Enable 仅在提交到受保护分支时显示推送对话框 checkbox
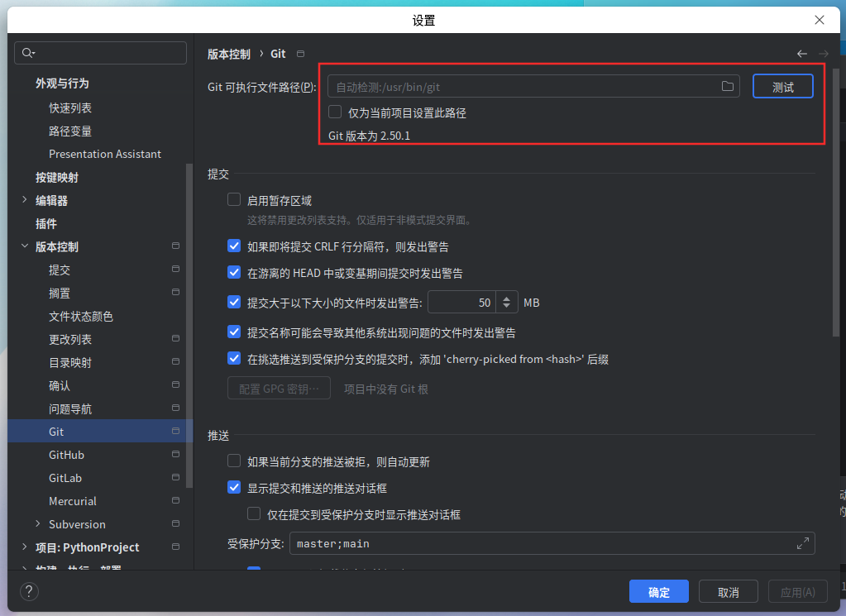The image size is (846, 616). tap(254, 513)
